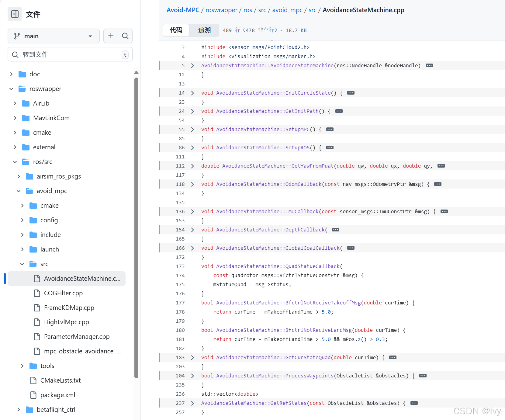Click line number 177

click(x=180, y=303)
